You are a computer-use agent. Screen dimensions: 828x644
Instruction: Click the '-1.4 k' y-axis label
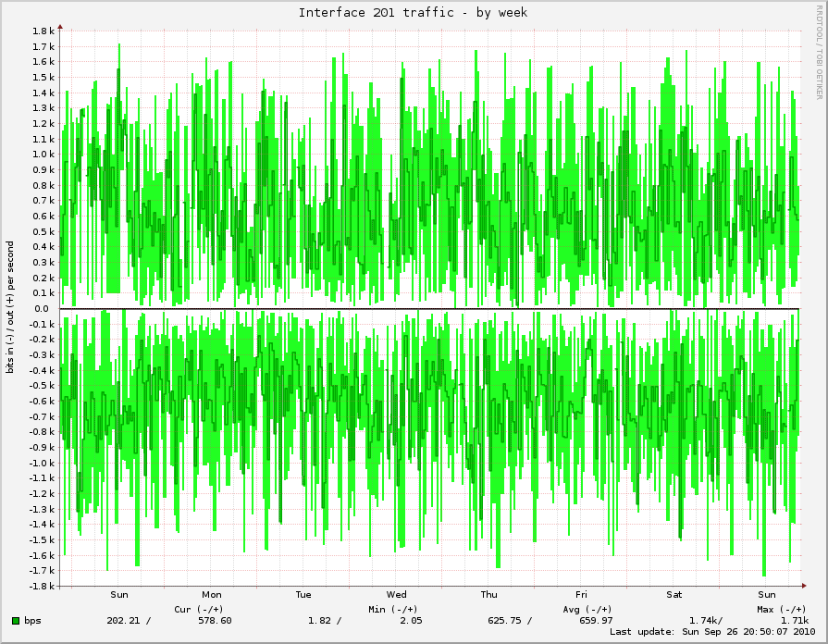(42, 525)
